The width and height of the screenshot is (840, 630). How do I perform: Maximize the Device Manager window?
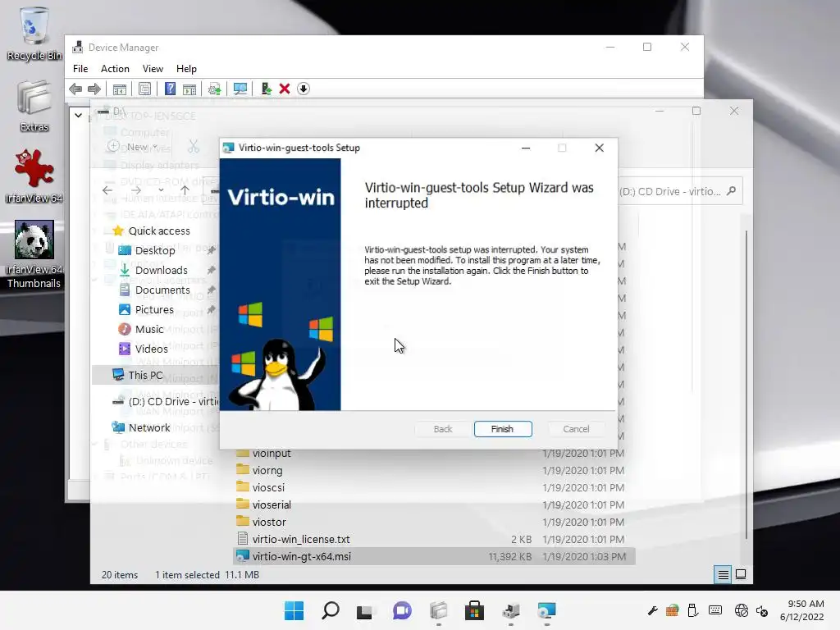[647, 47]
